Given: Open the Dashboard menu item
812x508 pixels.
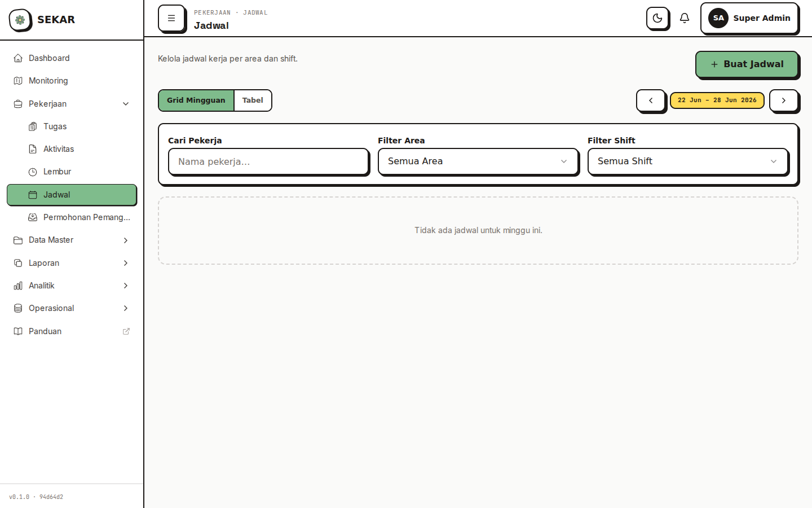Looking at the screenshot, I should [x=72, y=58].
